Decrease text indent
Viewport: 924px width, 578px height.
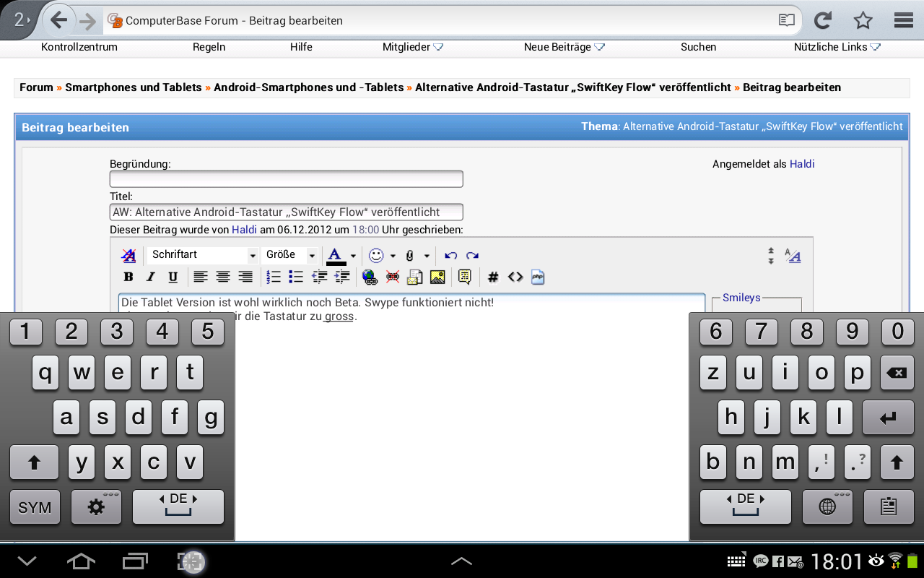(x=319, y=277)
